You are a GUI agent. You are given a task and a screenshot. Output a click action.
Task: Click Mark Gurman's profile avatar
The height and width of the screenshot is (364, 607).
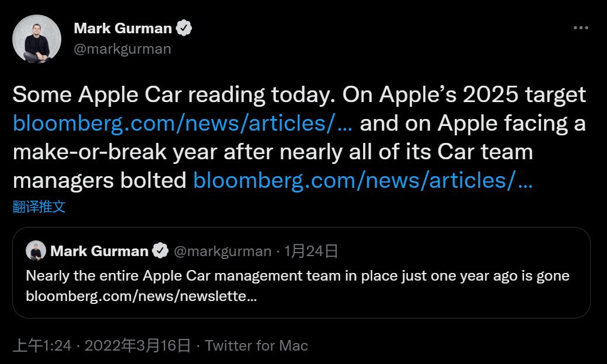[37, 38]
